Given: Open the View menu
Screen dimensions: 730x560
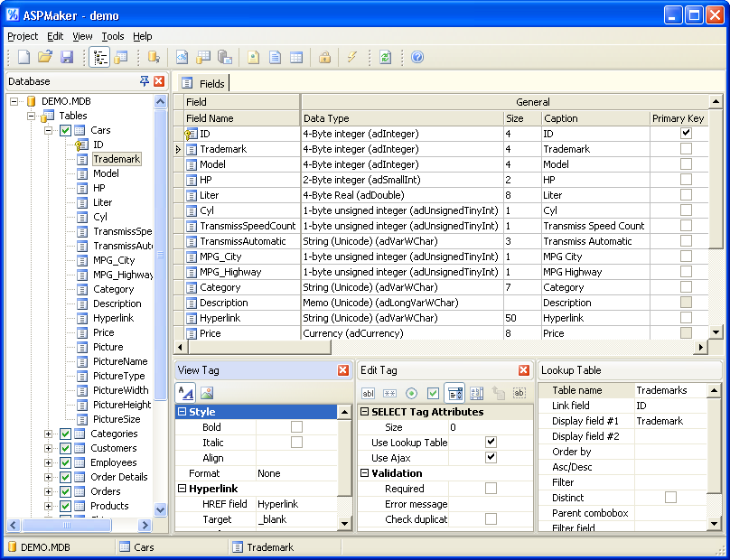Looking at the screenshot, I should tap(82, 36).
